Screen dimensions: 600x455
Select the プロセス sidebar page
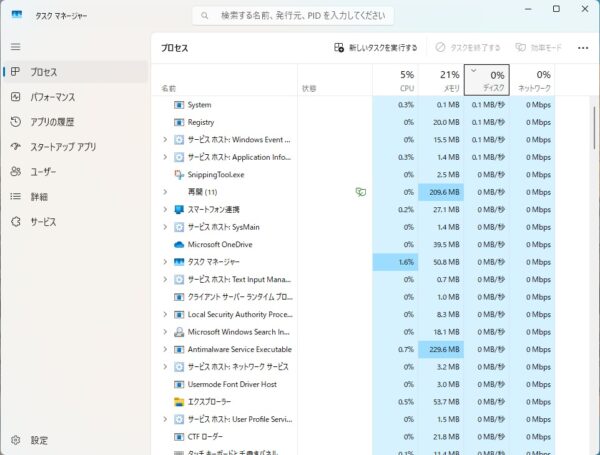pyautogui.click(x=75, y=72)
